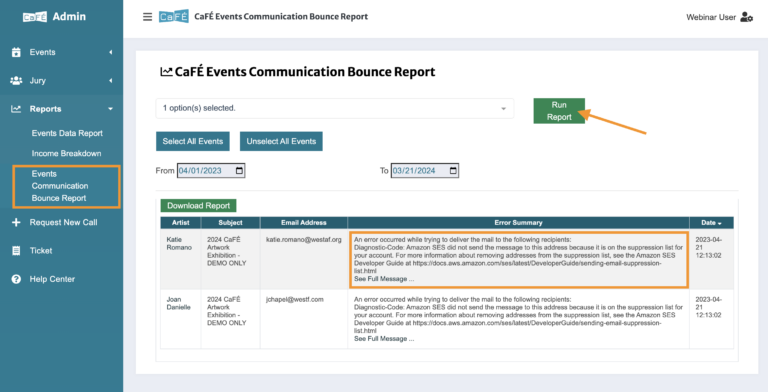Image resolution: width=768 pixels, height=392 pixels.
Task: Sort the table by the Date column
Action: pos(711,222)
